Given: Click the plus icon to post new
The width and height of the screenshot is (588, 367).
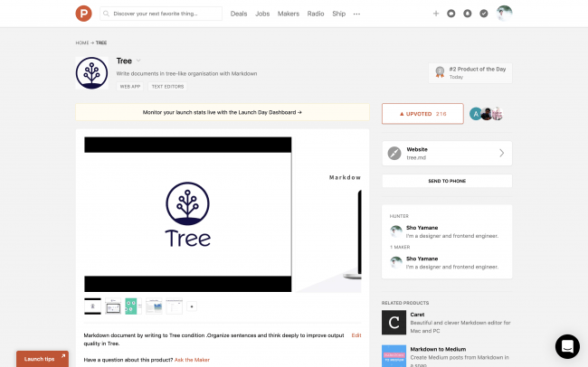Looking at the screenshot, I should [436, 14].
